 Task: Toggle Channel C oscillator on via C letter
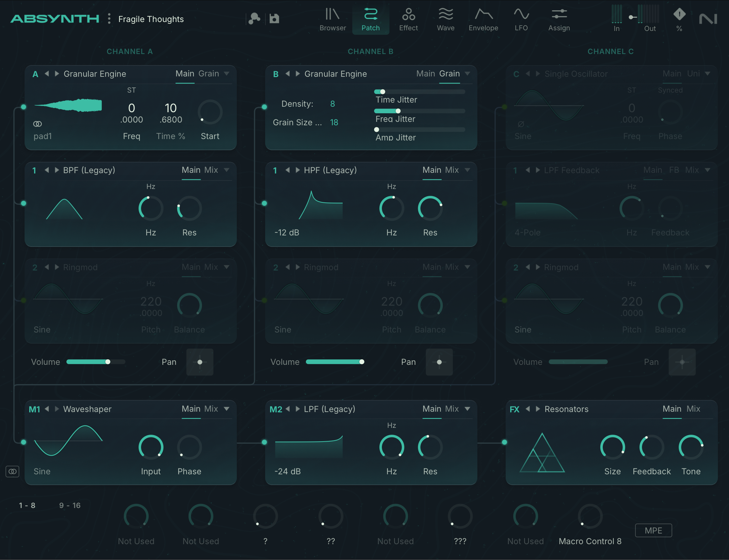coord(516,74)
